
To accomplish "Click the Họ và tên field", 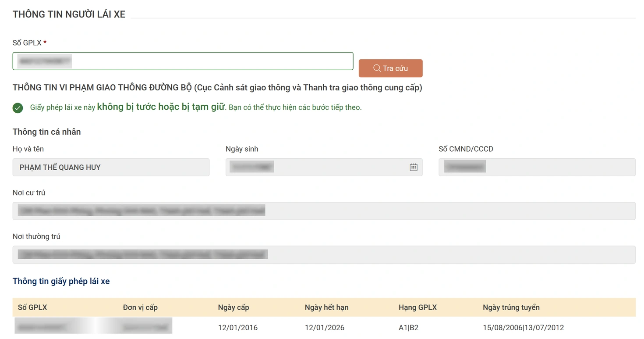I will pos(111,167).
